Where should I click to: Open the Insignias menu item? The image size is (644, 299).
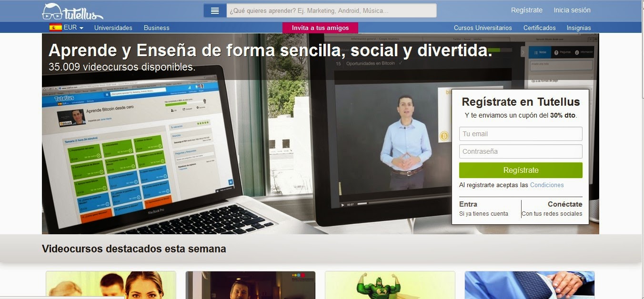579,28
